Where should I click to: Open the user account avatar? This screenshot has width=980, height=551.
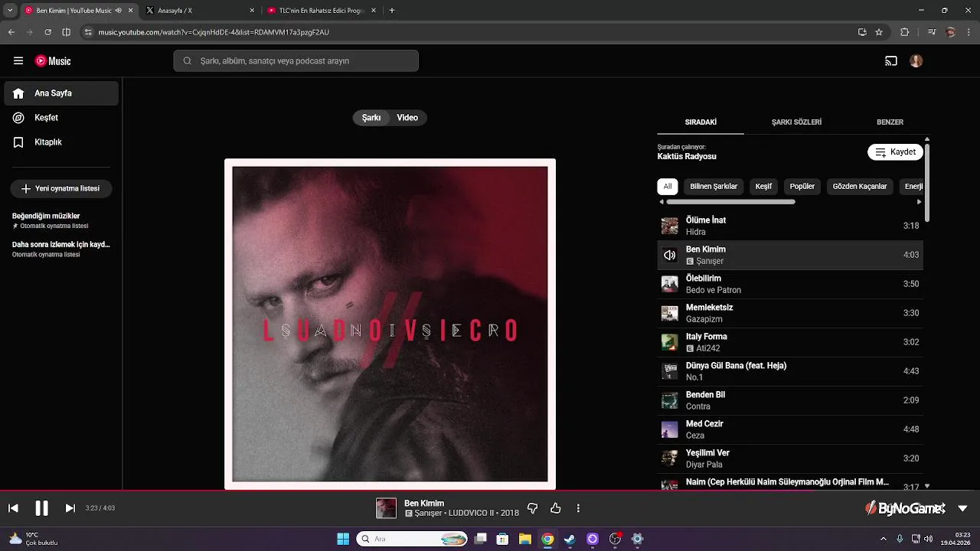tap(916, 61)
